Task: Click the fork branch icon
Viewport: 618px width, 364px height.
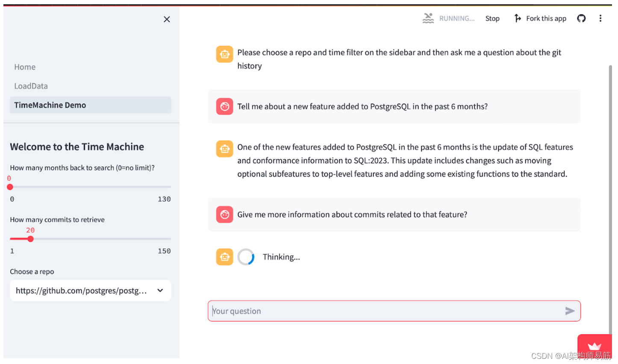Action: 518,18
